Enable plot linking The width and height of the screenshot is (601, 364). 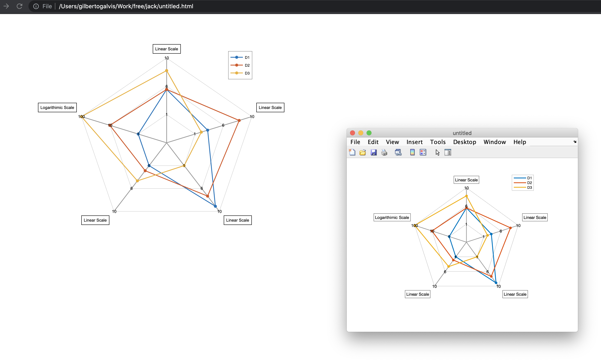point(398,152)
